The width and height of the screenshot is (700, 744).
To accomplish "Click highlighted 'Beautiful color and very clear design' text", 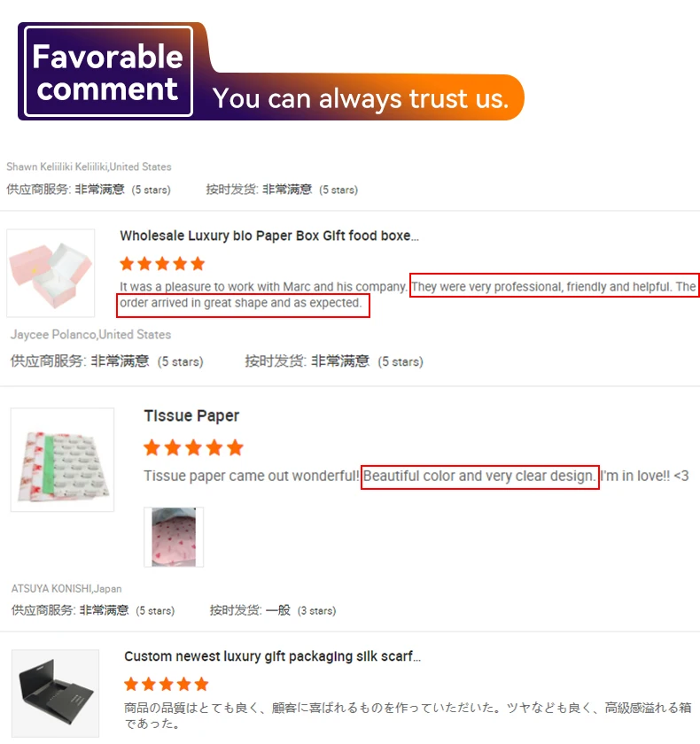I will 479,476.
